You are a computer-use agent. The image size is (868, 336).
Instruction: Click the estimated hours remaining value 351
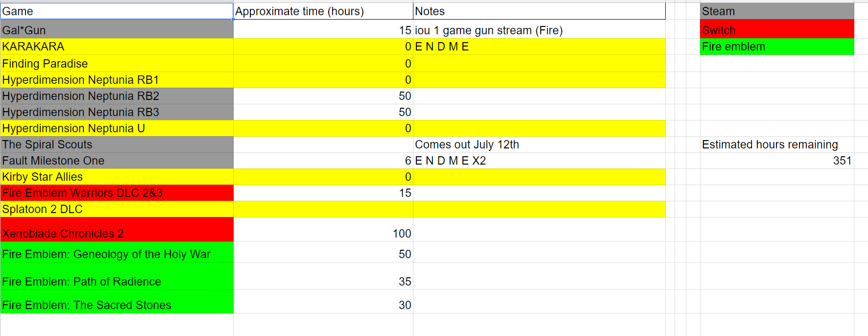(842, 161)
